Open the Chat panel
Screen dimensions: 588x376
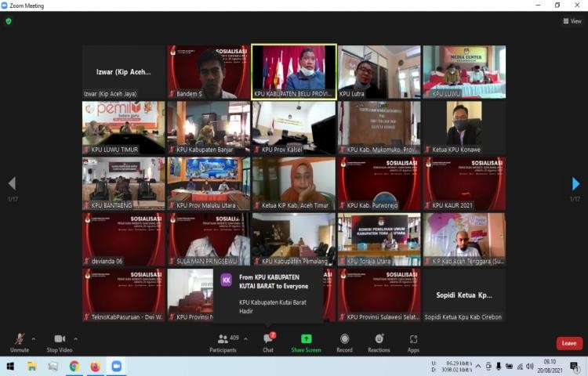click(x=267, y=342)
